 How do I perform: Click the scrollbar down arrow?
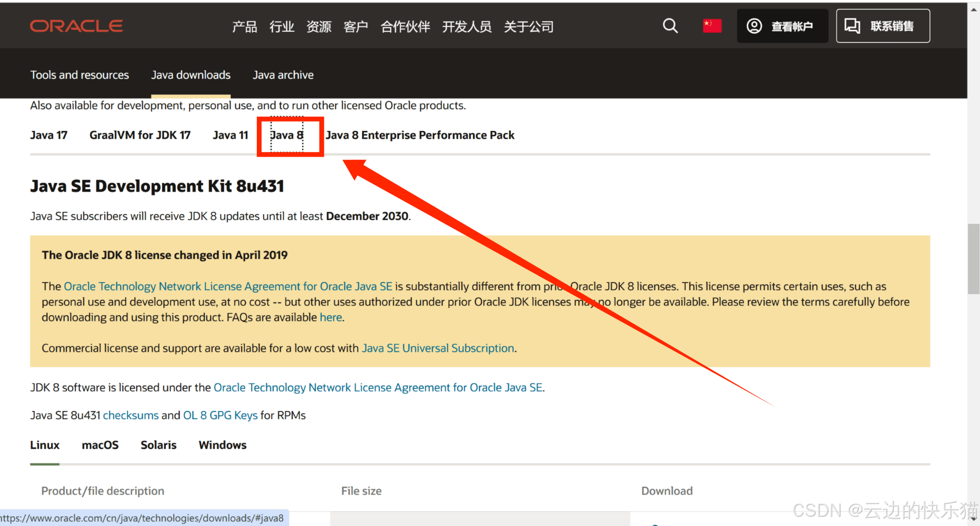pyautogui.click(x=973, y=519)
